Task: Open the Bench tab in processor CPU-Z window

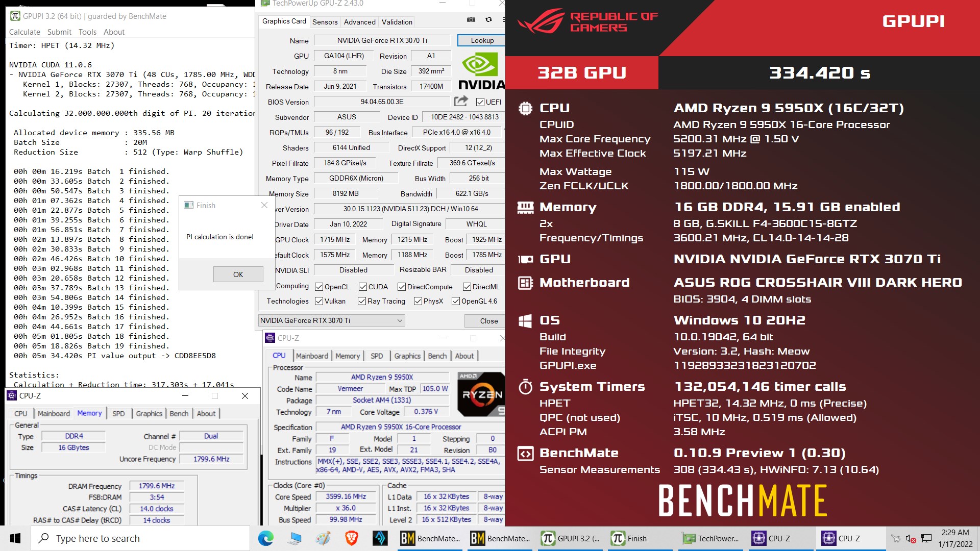Action: 437,356
